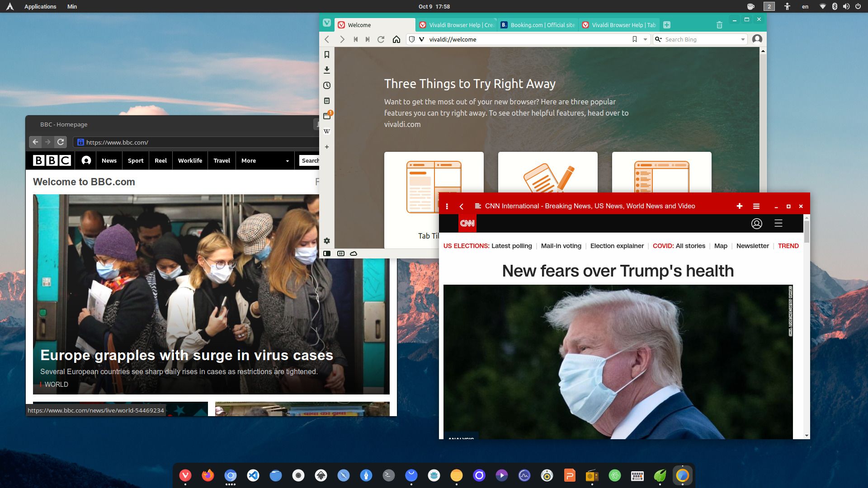Viewport: 868px width, 488px height.
Task: Open Wikipedia web panel icon
Action: [327, 131]
